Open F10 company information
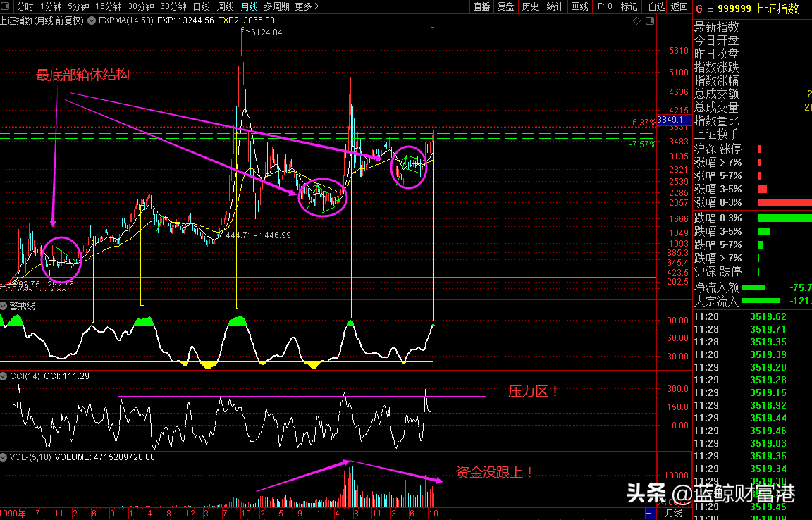This screenshot has width=812, height=520. coord(604,6)
